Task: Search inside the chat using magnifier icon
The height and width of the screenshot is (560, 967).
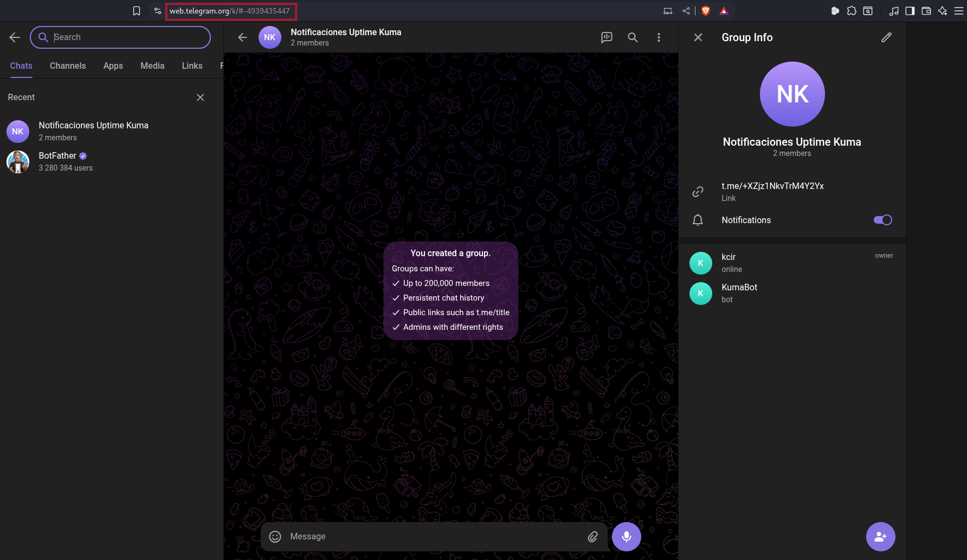Action: (x=633, y=37)
